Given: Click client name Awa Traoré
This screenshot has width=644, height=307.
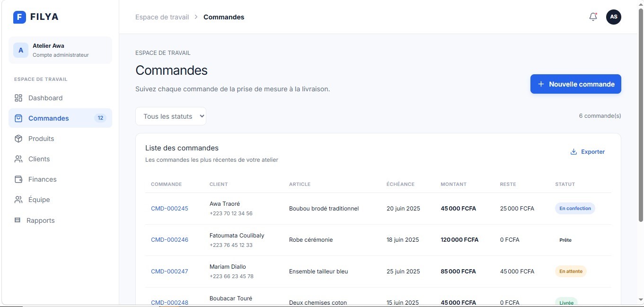Looking at the screenshot, I should tap(225, 204).
